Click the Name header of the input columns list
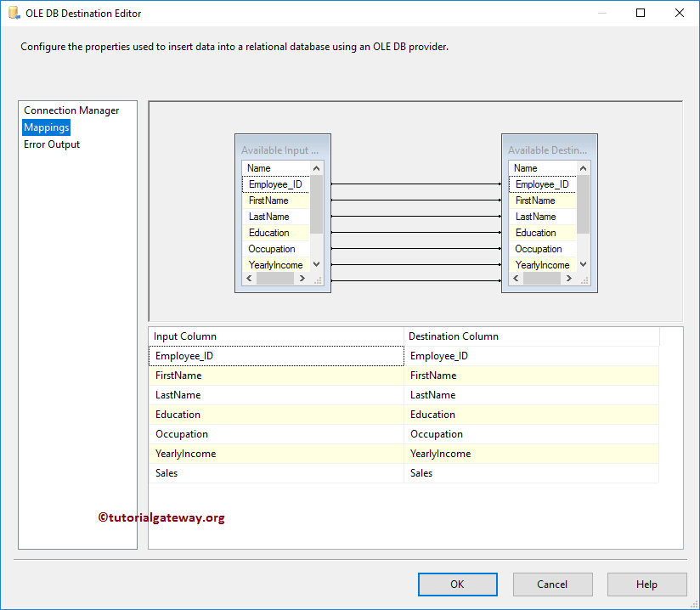This screenshot has width=700, height=610. tap(259, 167)
